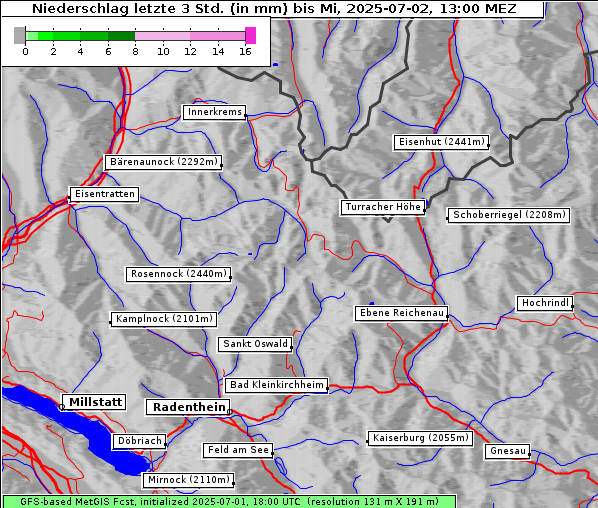Select the Turracher Höhe label
This screenshot has width=598, height=508.
[x=383, y=207]
